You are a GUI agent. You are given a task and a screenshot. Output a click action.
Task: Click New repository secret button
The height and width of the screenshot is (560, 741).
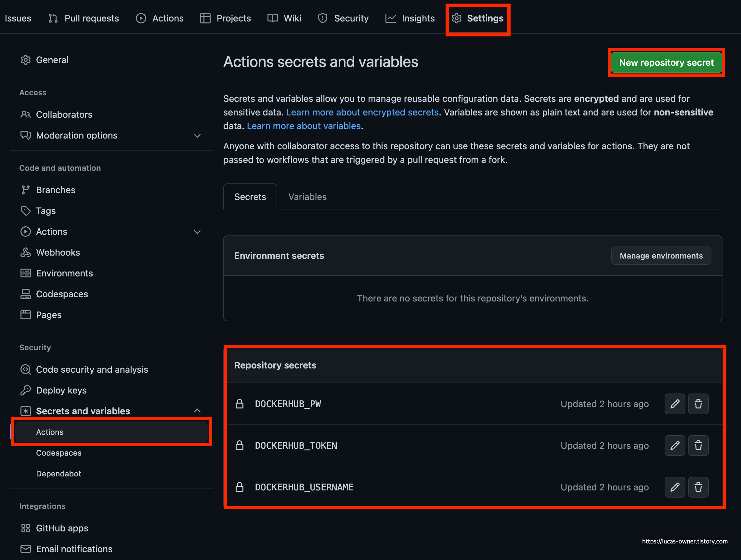(666, 62)
